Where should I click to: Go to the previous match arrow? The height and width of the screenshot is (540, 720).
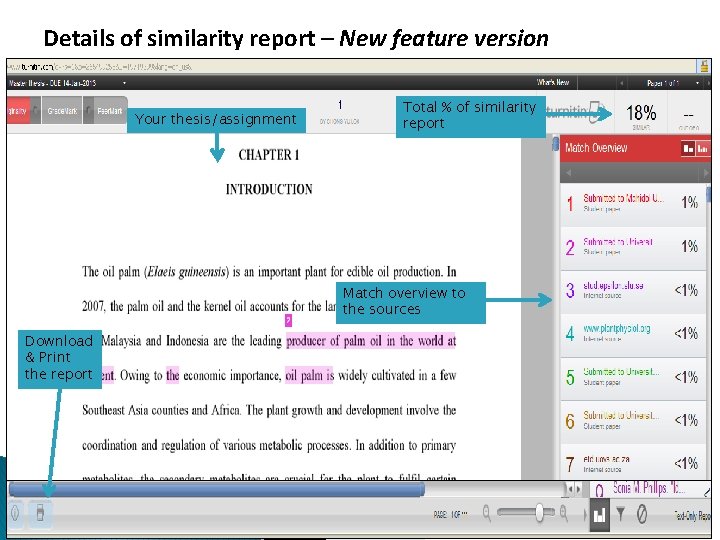[568, 173]
